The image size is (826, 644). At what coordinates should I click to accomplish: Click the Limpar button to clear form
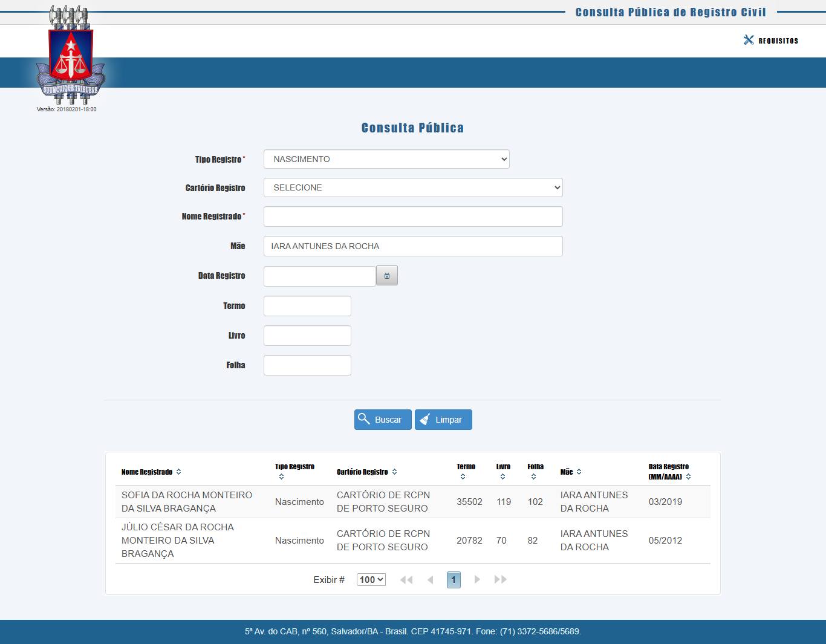[443, 420]
